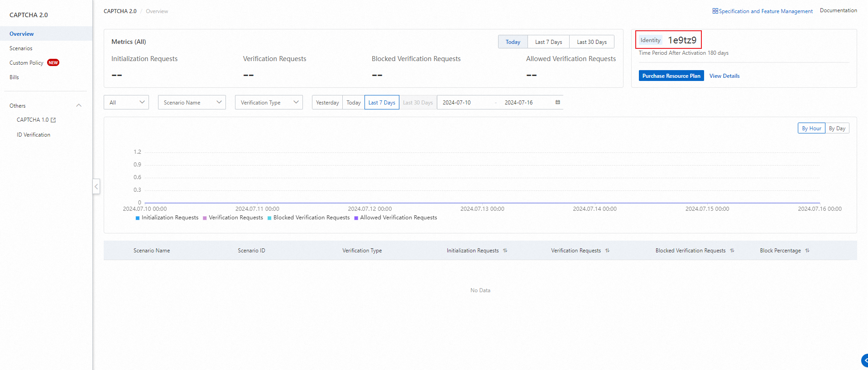This screenshot has height=370, width=868.
Task: Click the external link icon beside CAPTCHA 1.0
Action: pyautogui.click(x=53, y=120)
